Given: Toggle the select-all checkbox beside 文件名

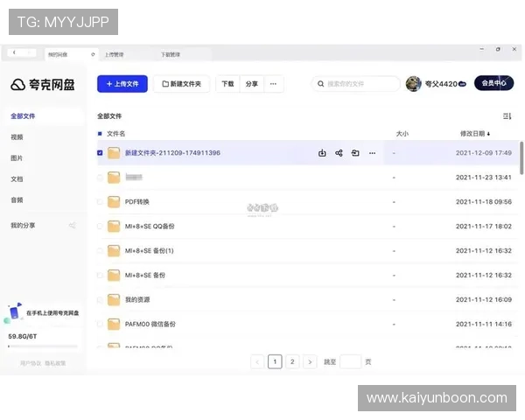Looking at the screenshot, I should tap(100, 134).
